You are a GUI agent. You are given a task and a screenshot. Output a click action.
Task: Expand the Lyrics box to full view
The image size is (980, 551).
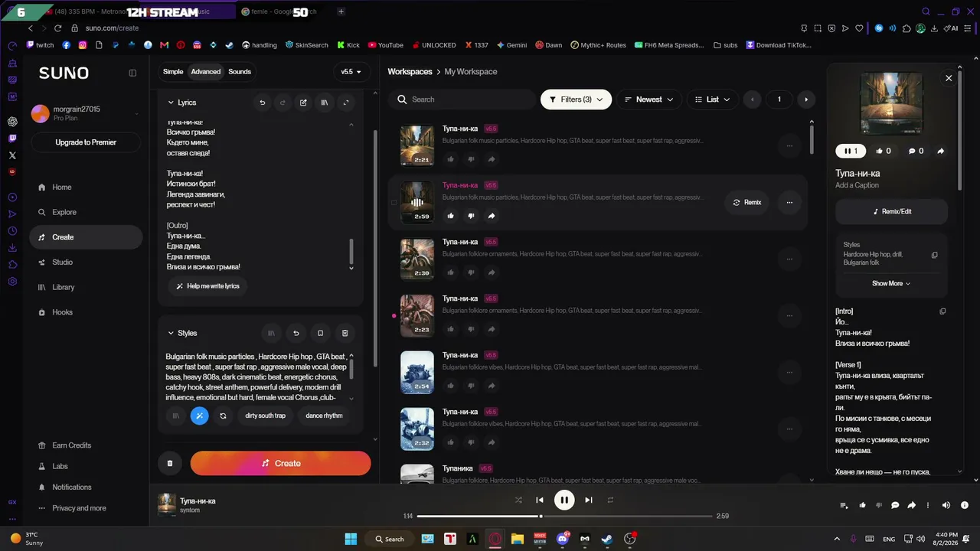pyautogui.click(x=346, y=103)
